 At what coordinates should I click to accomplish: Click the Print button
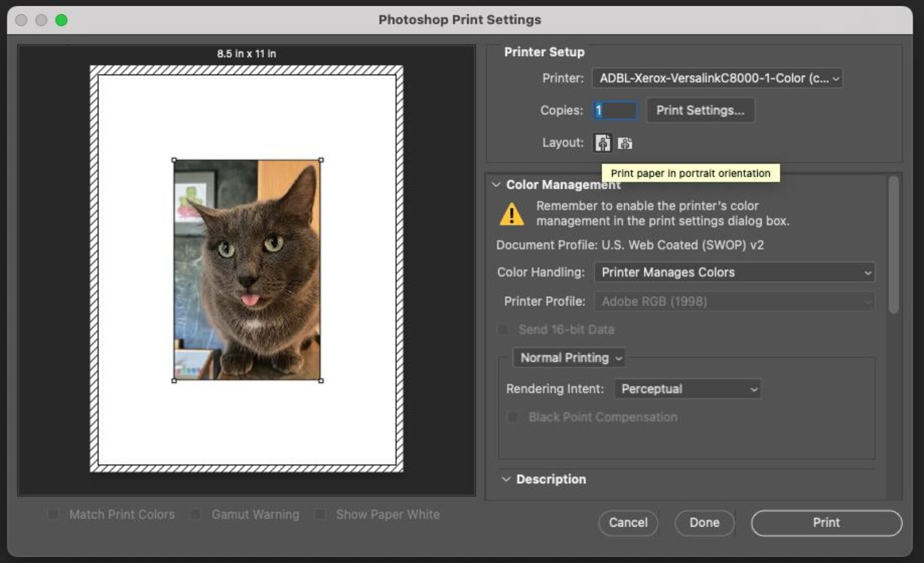pos(826,523)
